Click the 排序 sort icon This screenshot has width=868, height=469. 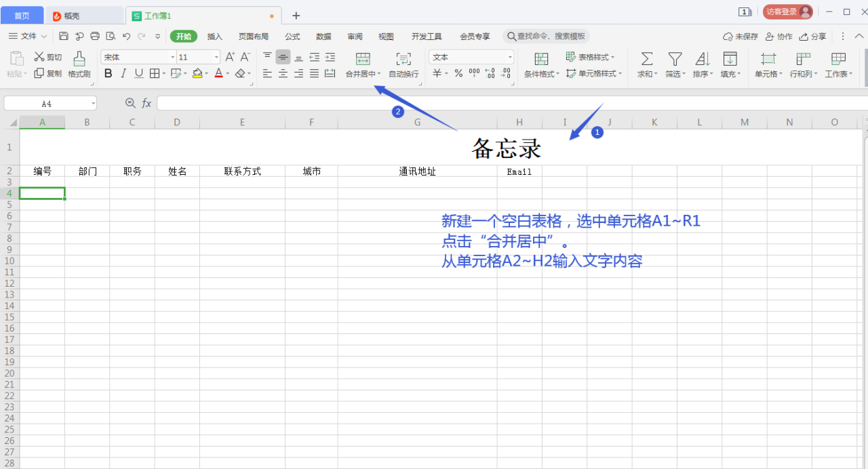[703, 59]
